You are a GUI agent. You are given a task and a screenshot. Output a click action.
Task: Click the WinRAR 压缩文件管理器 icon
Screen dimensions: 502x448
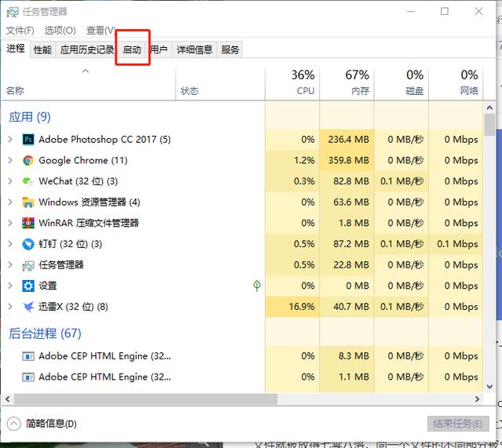(28, 223)
